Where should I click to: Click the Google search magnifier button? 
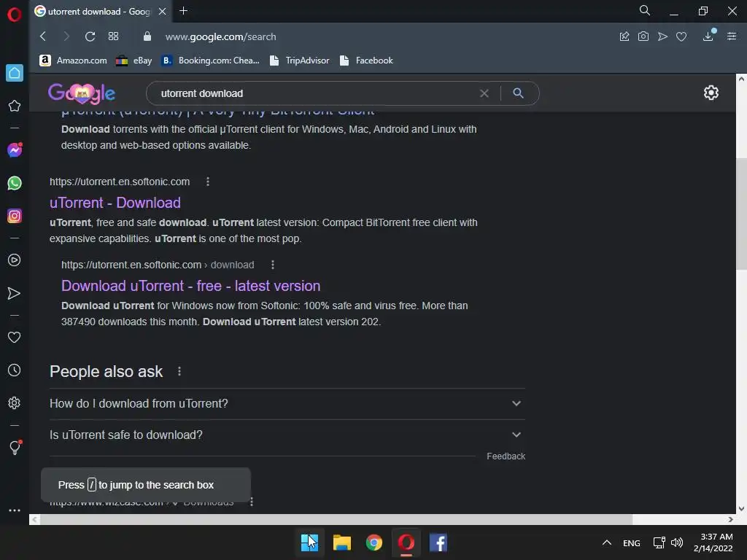click(519, 93)
